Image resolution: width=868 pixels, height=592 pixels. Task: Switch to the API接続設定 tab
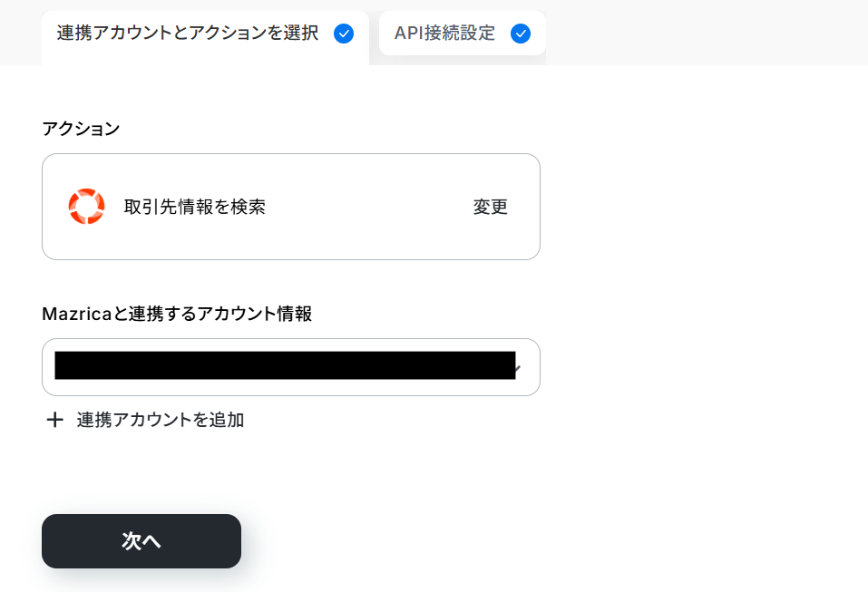[x=444, y=34]
